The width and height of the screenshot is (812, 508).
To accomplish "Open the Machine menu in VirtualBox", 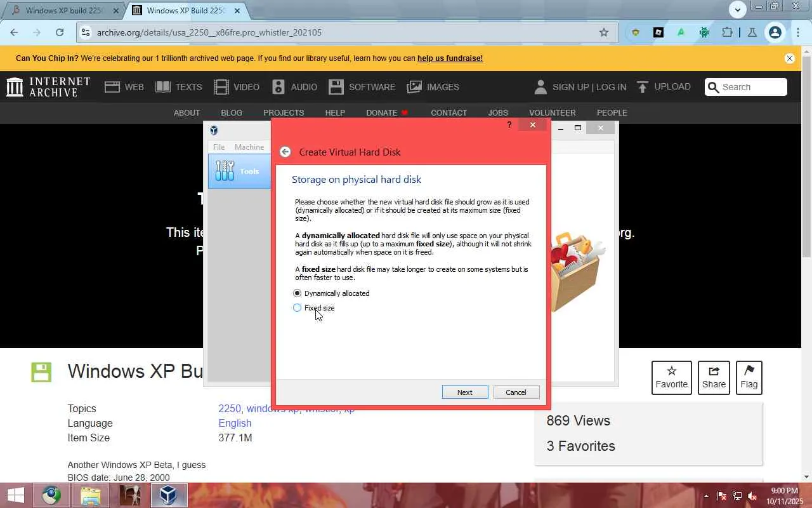I will pos(249,147).
